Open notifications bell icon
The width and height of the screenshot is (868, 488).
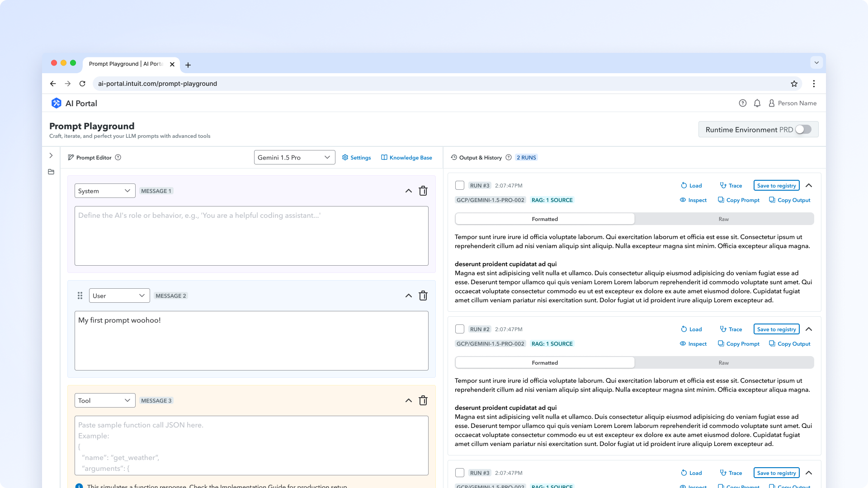point(757,103)
